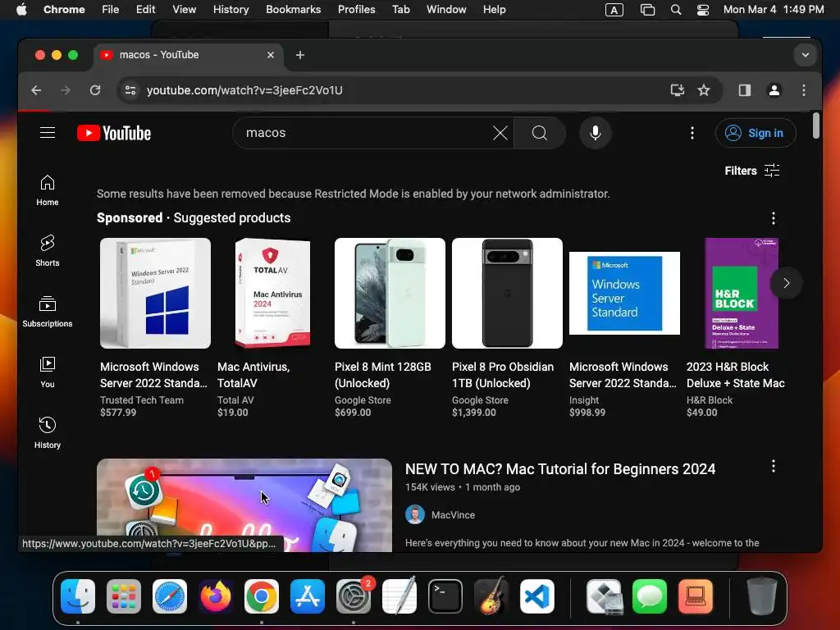Open Pixel 8 Mint 128GB product link
Viewport: 840px width, 630px height.
pos(382,375)
